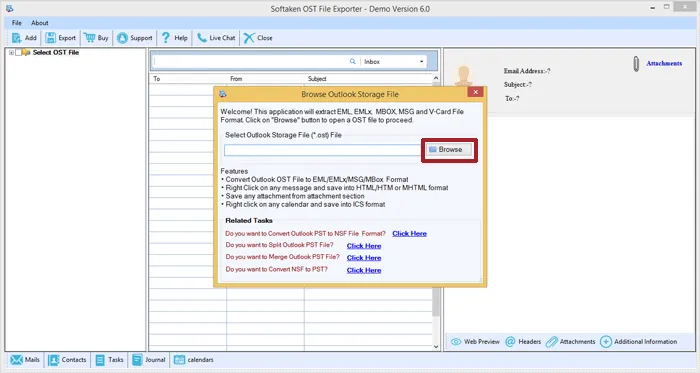Image resolution: width=700 pixels, height=373 pixels.
Task: Sort by the To column header
Action: tap(188, 79)
